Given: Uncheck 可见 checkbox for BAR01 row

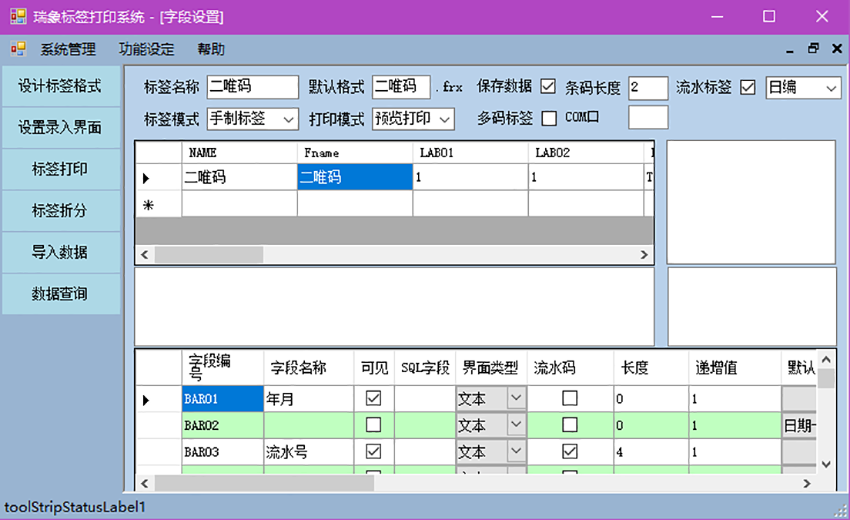Looking at the screenshot, I should point(374,399).
